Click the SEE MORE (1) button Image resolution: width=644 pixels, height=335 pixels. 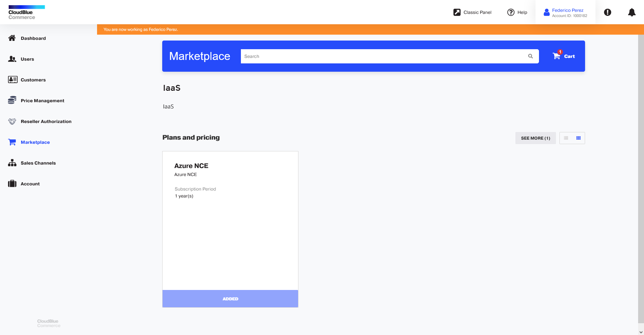(x=536, y=138)
